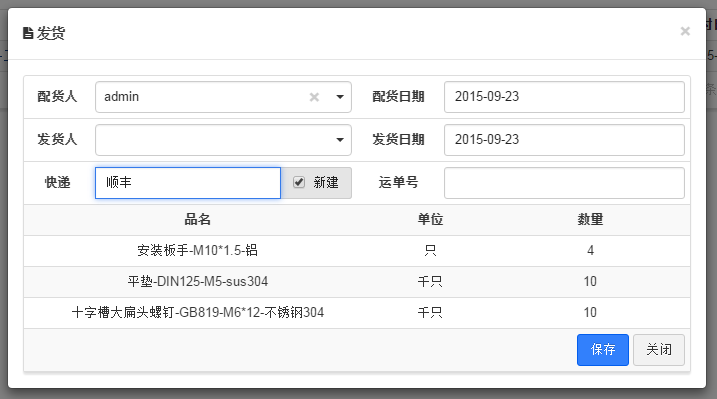Viewport: 717px width, 399px height.
Task: Click the 配货日期 label
Action: point(398,96)
